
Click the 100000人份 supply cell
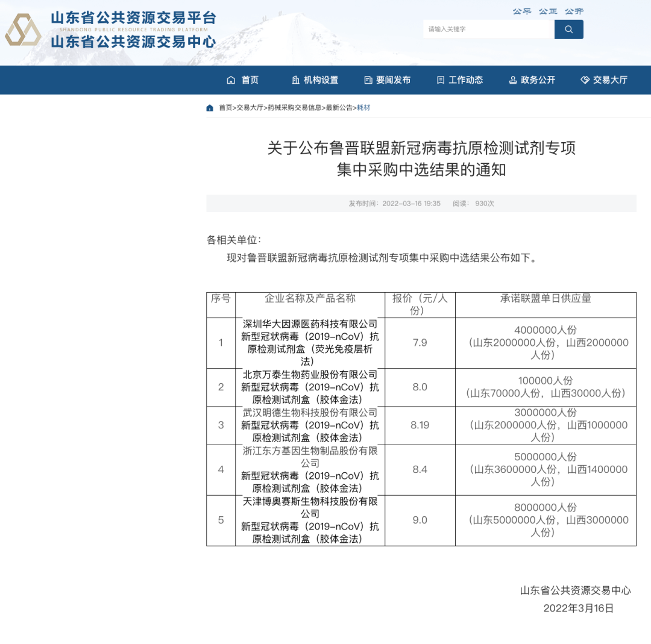point(546,387)
